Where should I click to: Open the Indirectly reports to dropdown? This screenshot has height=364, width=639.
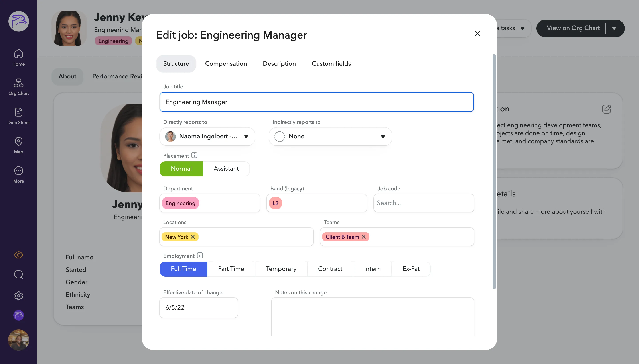(330, 136)
